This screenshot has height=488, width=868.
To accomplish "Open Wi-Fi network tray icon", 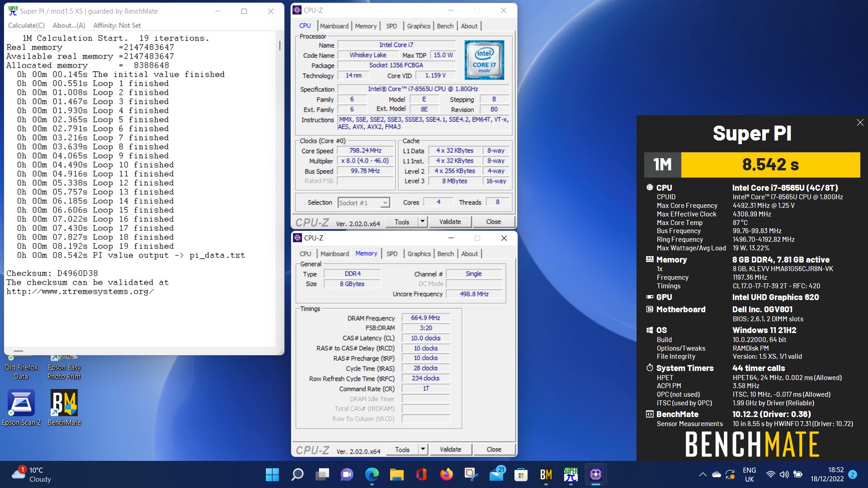I will point(771,474).
